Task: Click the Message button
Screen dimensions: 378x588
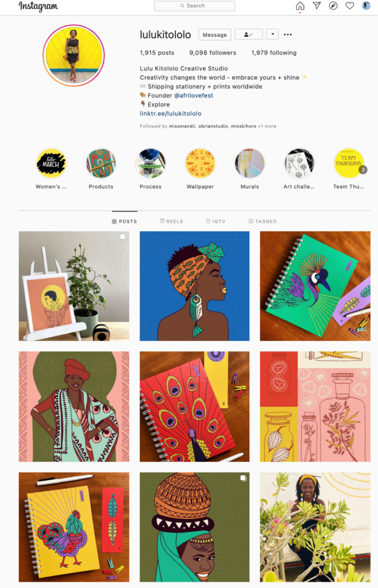Action: (215, 34)
